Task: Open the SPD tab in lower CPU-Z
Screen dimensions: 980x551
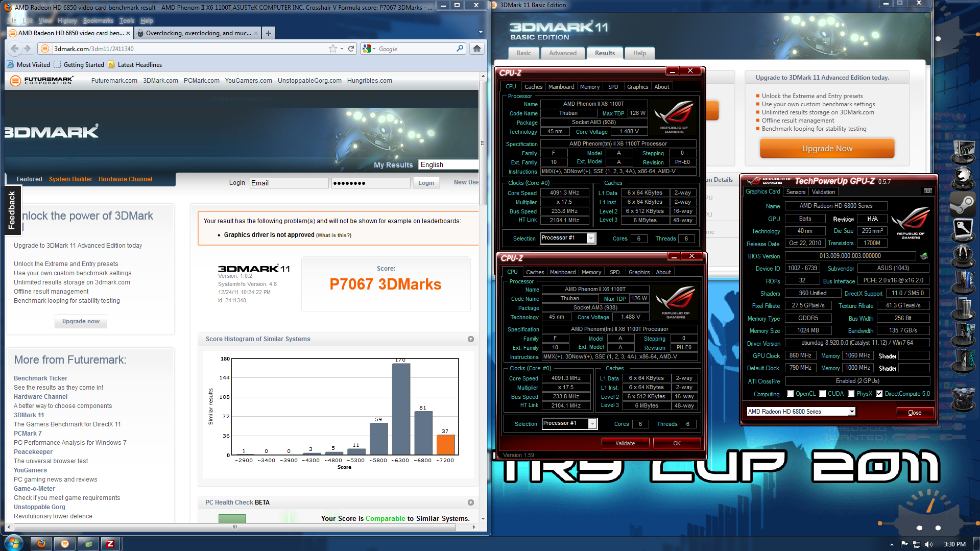Action: [x=614, y=272]
